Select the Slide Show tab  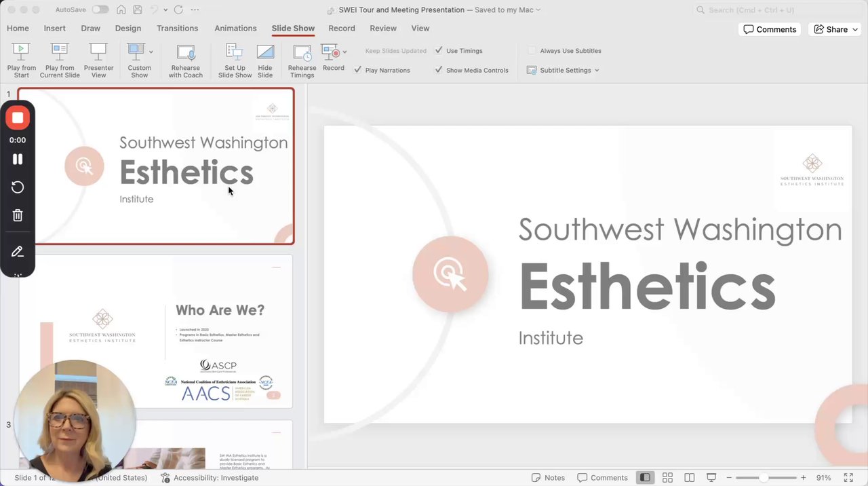click(293, 29)
